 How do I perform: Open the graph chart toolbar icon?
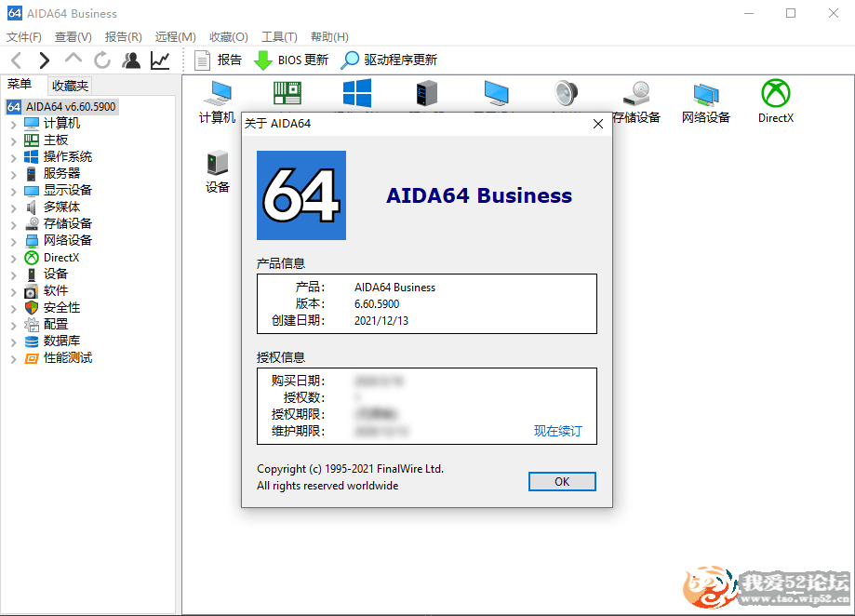point(160,60)
